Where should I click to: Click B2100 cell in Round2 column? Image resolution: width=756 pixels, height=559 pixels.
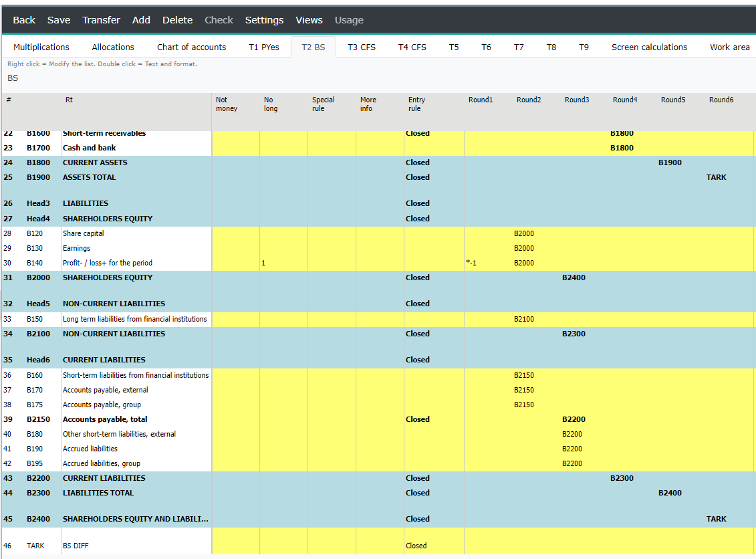click(x=523, y=320)
